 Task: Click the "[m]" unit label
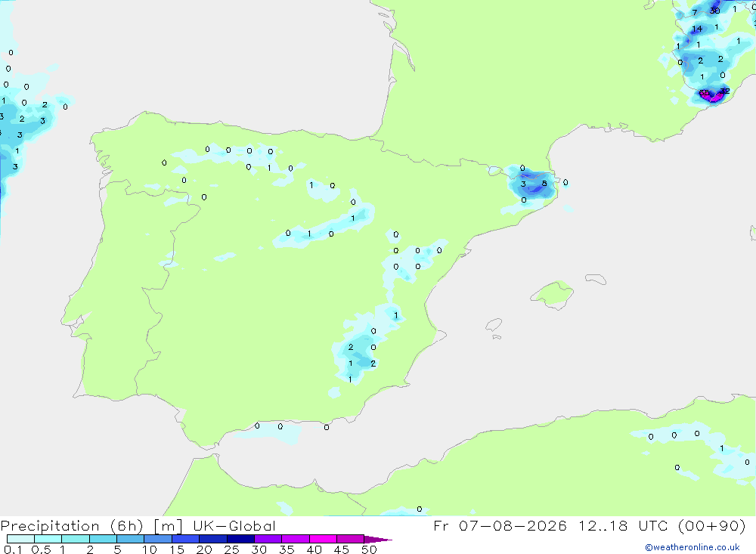[x=169, y=526]
